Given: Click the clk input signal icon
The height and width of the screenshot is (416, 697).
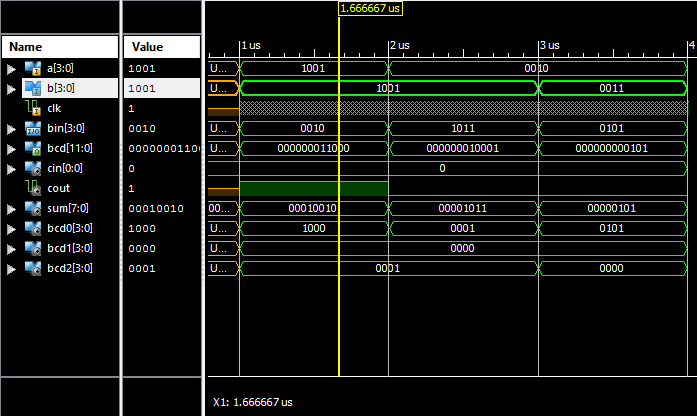Looking at the screenshot, I should [x=33, y=108].
